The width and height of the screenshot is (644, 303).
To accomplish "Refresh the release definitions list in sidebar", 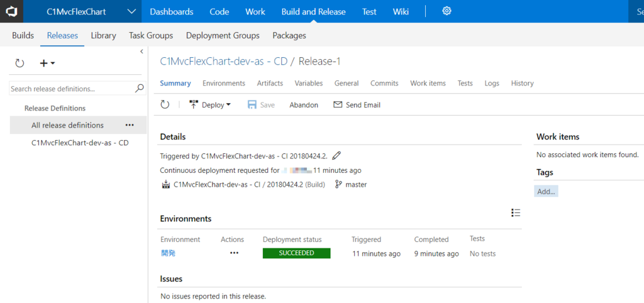I will [19, 63].
